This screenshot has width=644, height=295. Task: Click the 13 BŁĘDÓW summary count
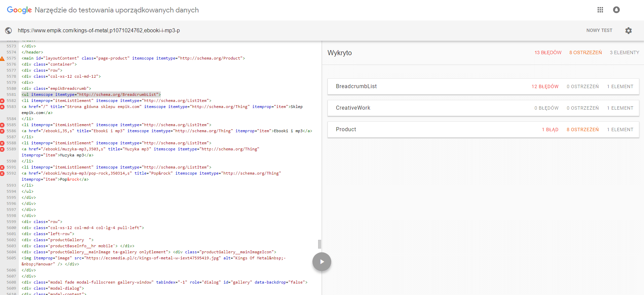tap(548, 52)
